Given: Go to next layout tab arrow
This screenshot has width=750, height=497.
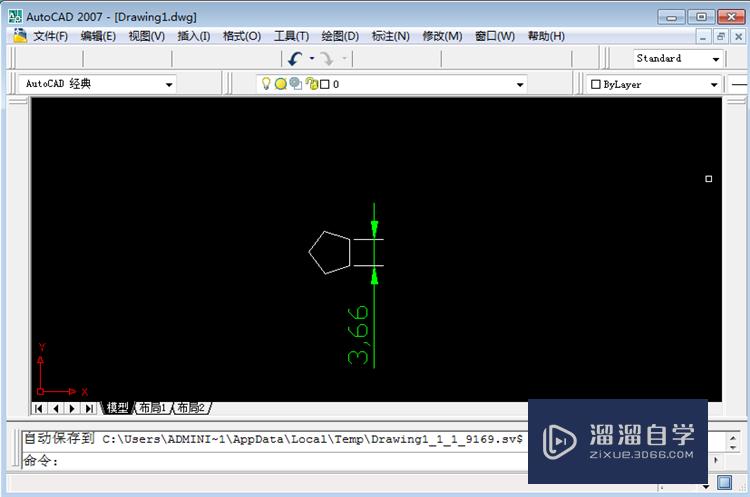Looking at the screenshot, I should pyautogui.click(x=72, y=409).
